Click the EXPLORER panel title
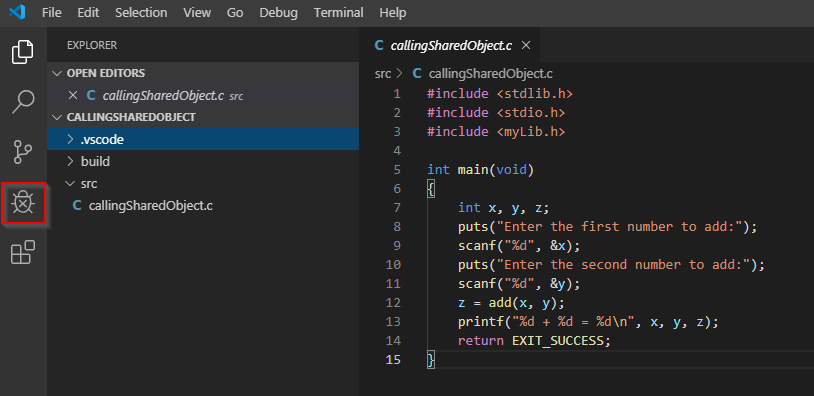This screenshot has width=814, height=396. (92, 46)
